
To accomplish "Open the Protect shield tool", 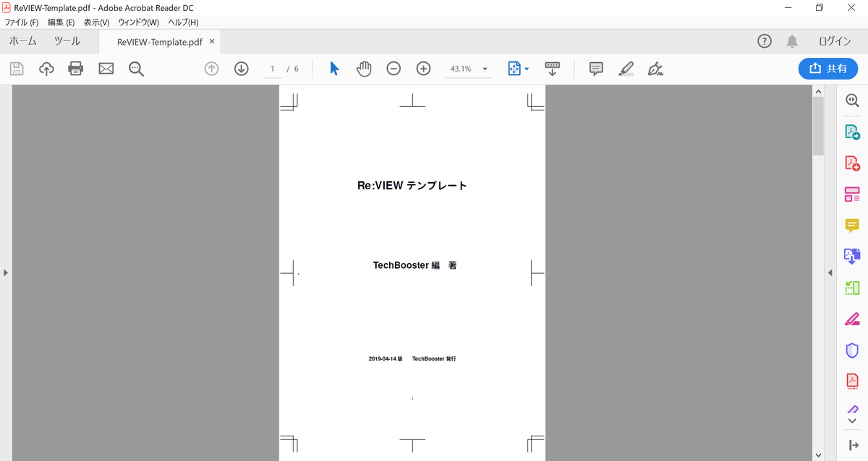I will coord(852,350).
